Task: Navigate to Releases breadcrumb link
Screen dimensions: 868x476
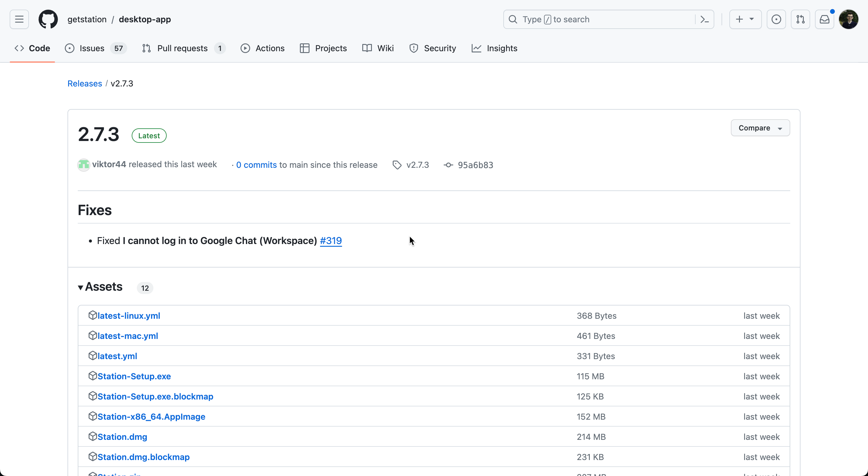Action: click(x=85, y=83)
